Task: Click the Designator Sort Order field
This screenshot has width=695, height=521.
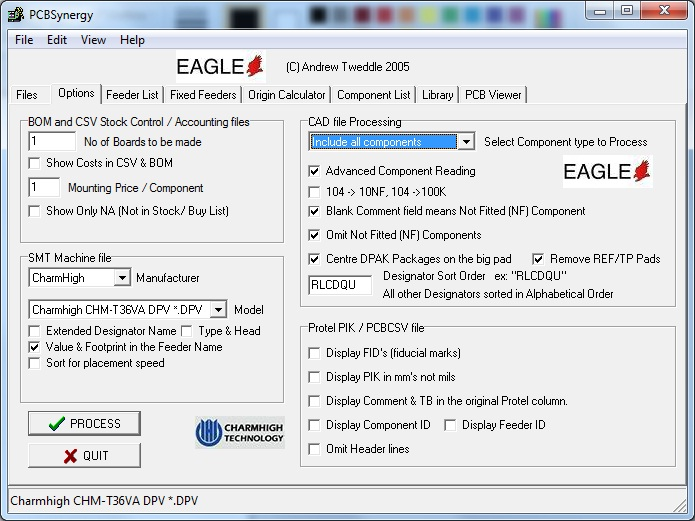Action: [340, 285]
